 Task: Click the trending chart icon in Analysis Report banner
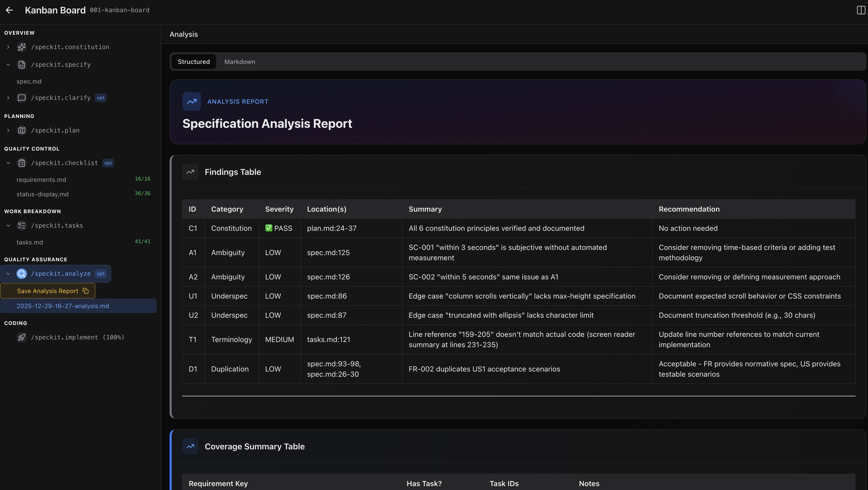click(191, 101)
